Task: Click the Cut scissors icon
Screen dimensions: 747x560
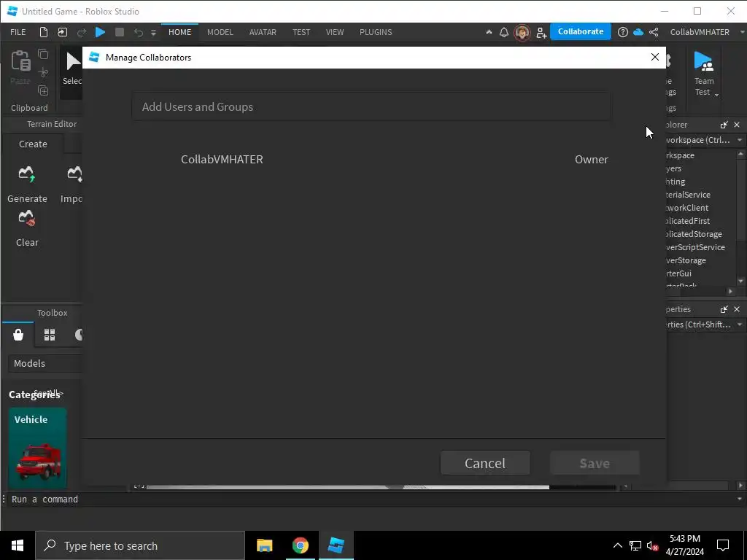Action: [x=43, y=72]
